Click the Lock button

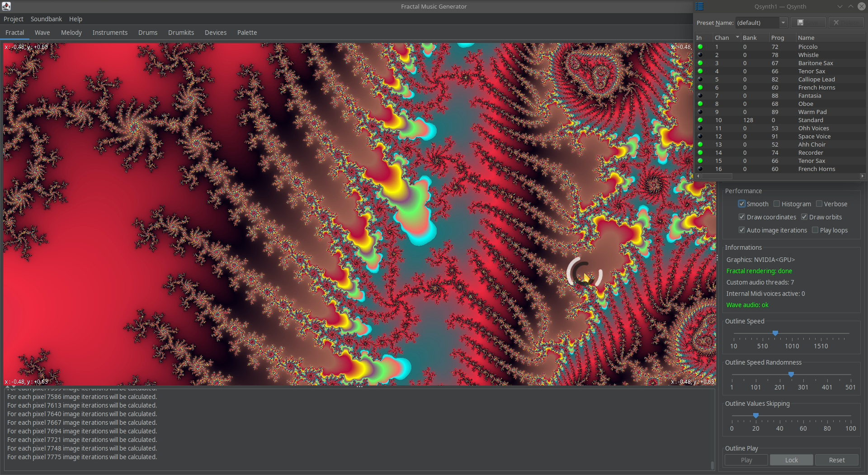click(792, 460)
